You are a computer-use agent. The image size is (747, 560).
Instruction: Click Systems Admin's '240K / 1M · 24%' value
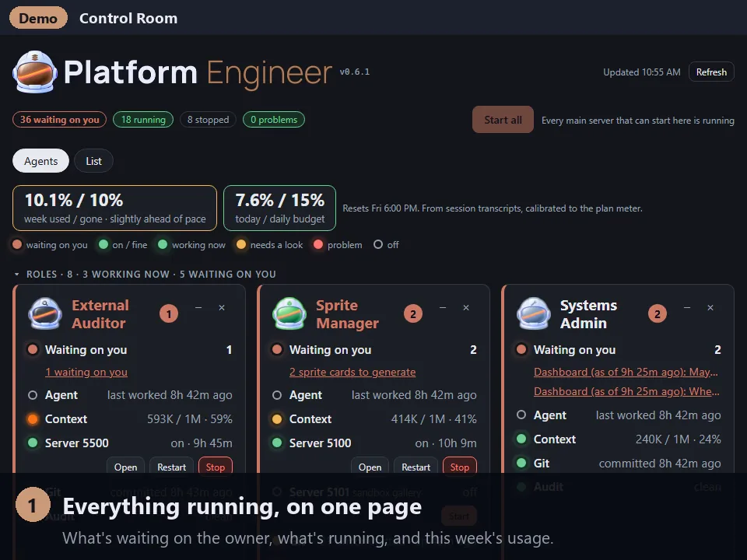click(x=679, y=439)
